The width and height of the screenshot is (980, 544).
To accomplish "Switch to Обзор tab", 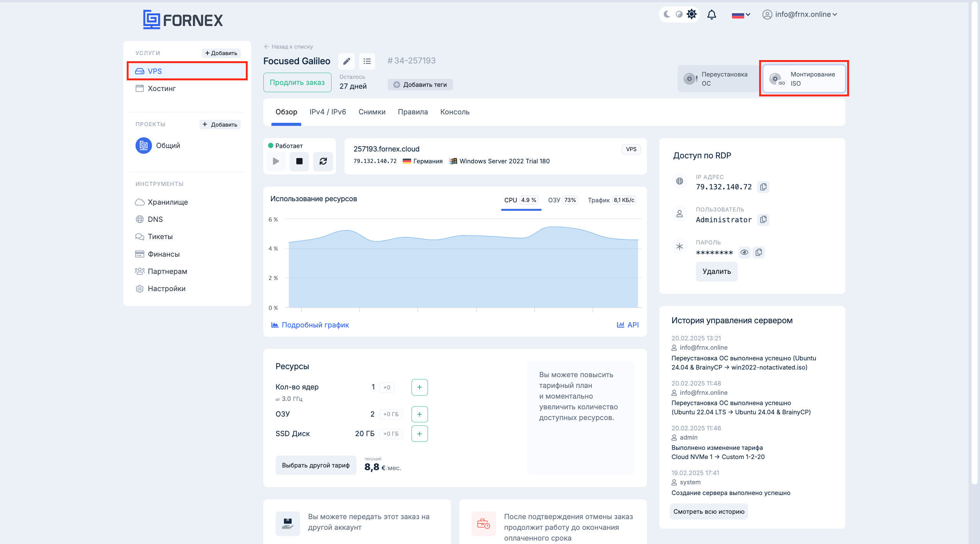I will click(286, 112).
